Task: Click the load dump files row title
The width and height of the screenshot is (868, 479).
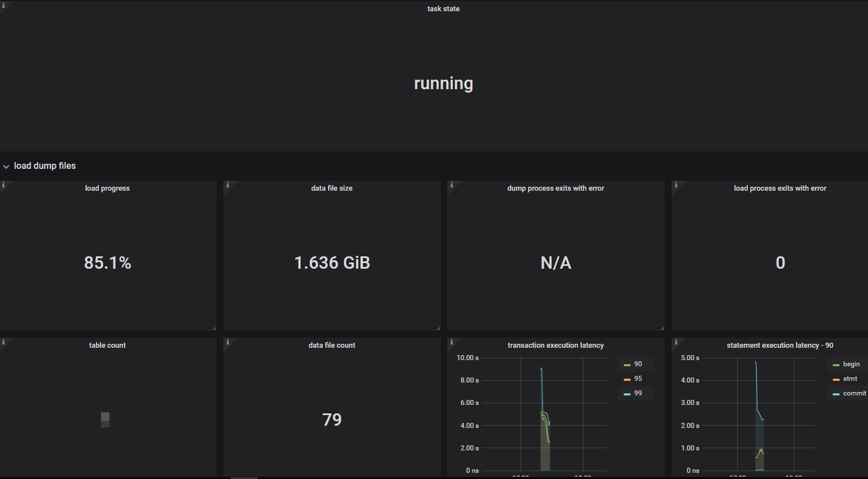Action: tap(45, 166)
